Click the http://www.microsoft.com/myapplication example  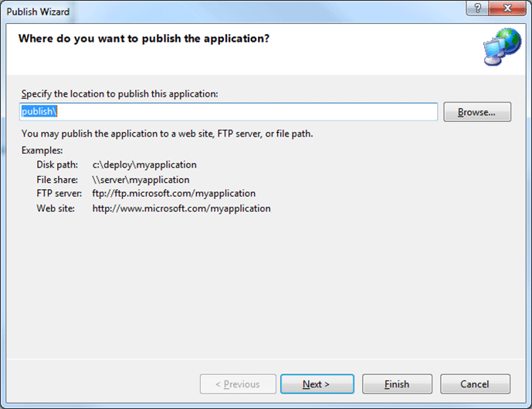tap(181, 208)
